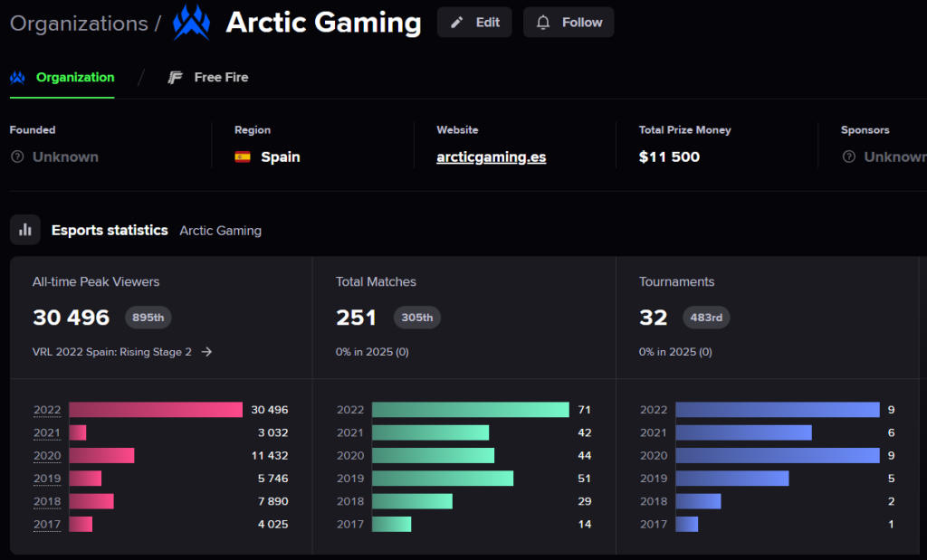
Task: Click the 2019 blue tournaments bar
Action: coord(731,479)
